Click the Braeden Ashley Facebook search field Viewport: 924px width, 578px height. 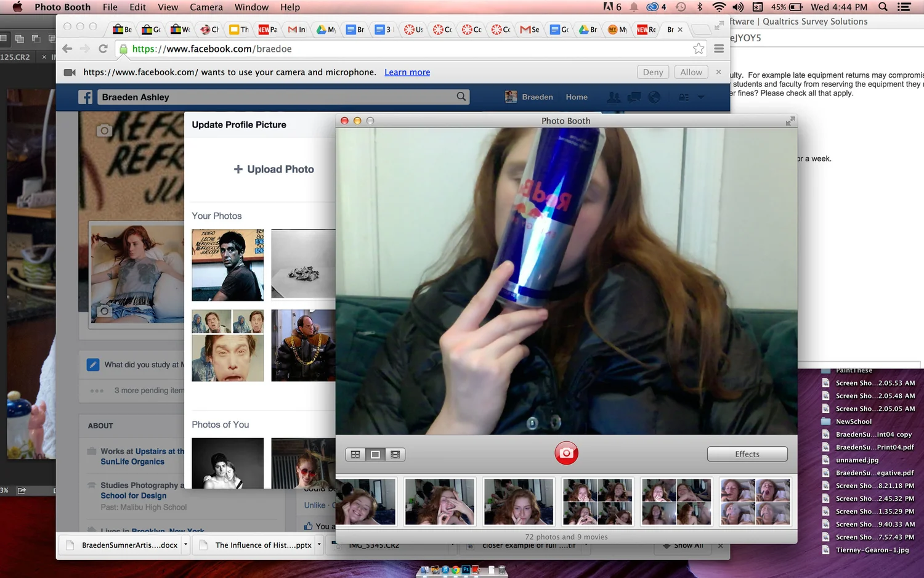283,97
